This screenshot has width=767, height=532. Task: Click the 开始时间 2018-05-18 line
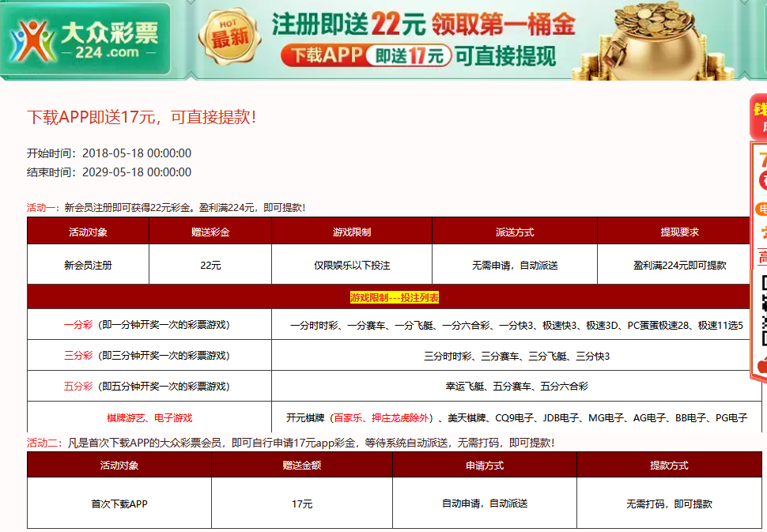point(109,153)
